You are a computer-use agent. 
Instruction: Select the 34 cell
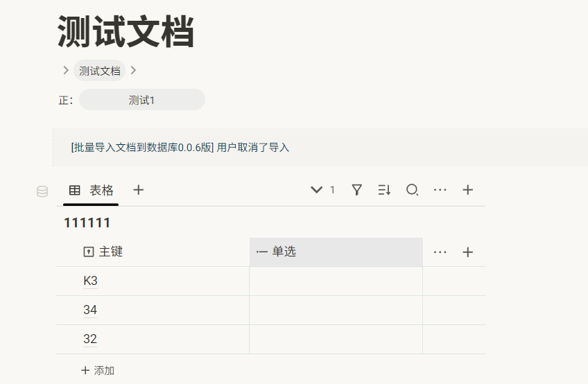(153, 310)
